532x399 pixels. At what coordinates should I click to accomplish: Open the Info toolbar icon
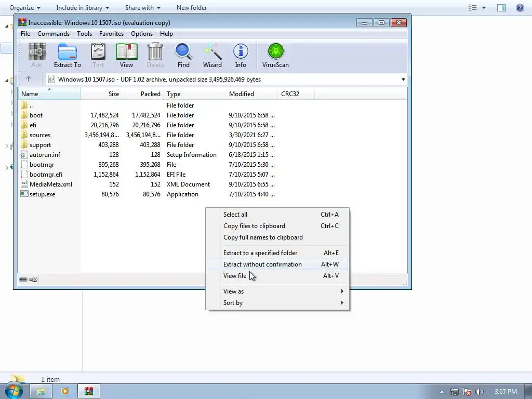click(x=241, y=56)
